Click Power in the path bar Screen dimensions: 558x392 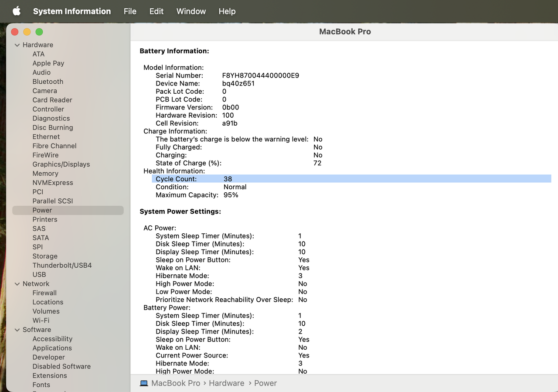coord(265,383)
